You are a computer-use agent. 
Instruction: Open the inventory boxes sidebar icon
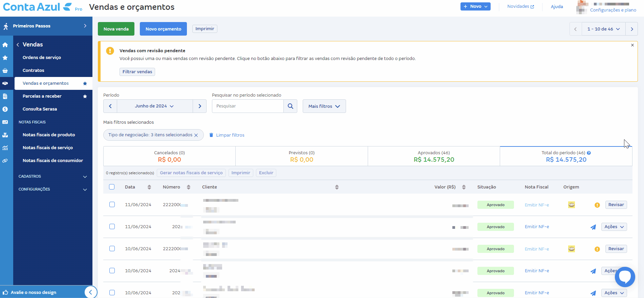[5, 135]
